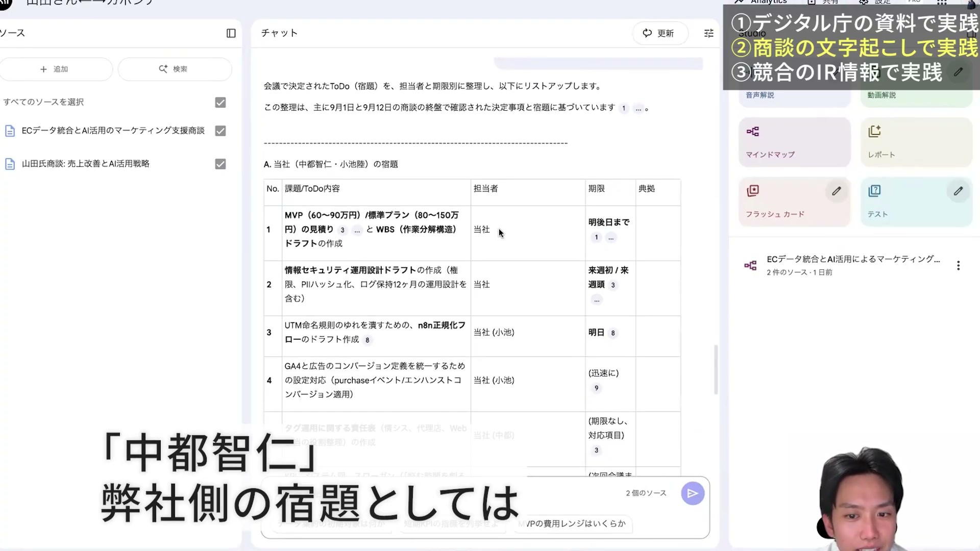Edit フラッシュ カード with pencil icon
The height and width of the screenshot is (551, 980).
(x=836, y=191)
